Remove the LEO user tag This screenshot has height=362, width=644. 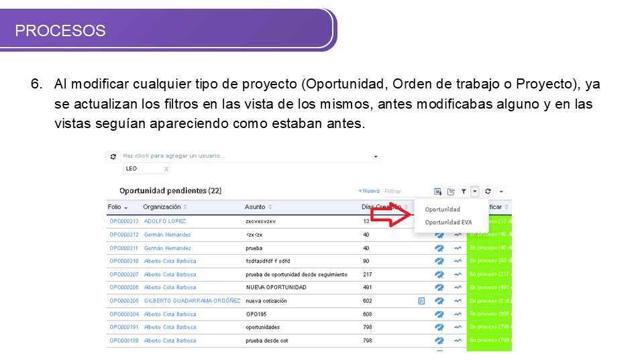[x=166, y=169]
